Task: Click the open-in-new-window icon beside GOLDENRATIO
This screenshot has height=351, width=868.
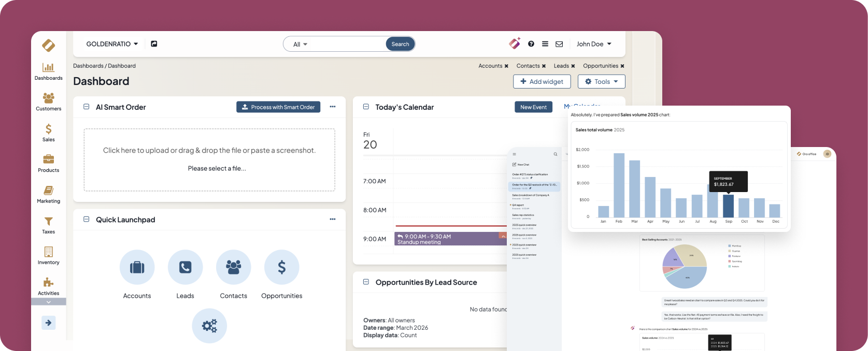Action: pos(154,44)
